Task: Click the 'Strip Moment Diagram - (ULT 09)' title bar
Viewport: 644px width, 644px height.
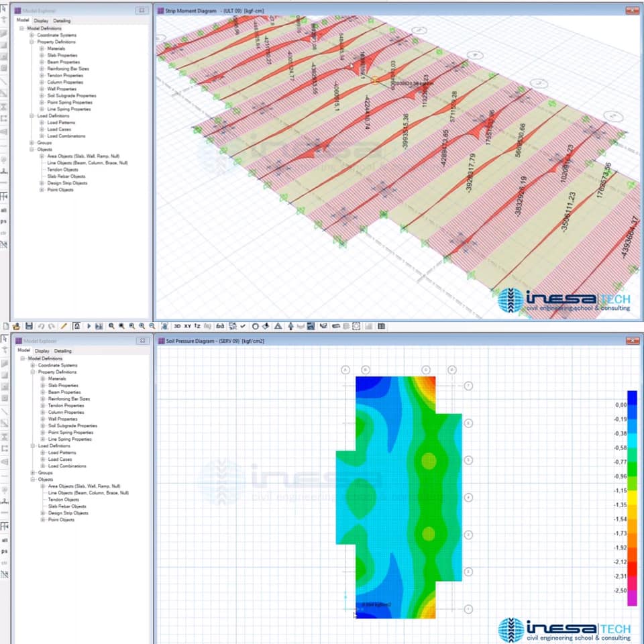Action: pyautogui.click(x=398, y=11)
